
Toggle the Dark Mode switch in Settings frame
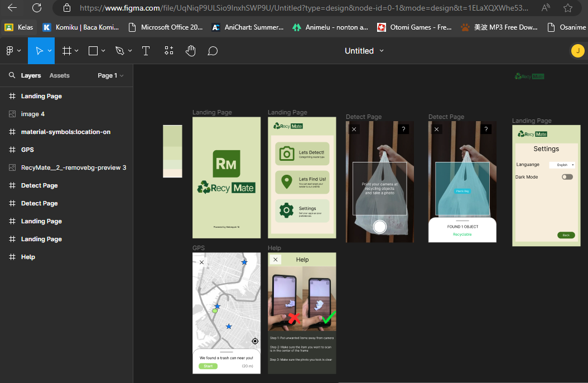pos(567,177)
